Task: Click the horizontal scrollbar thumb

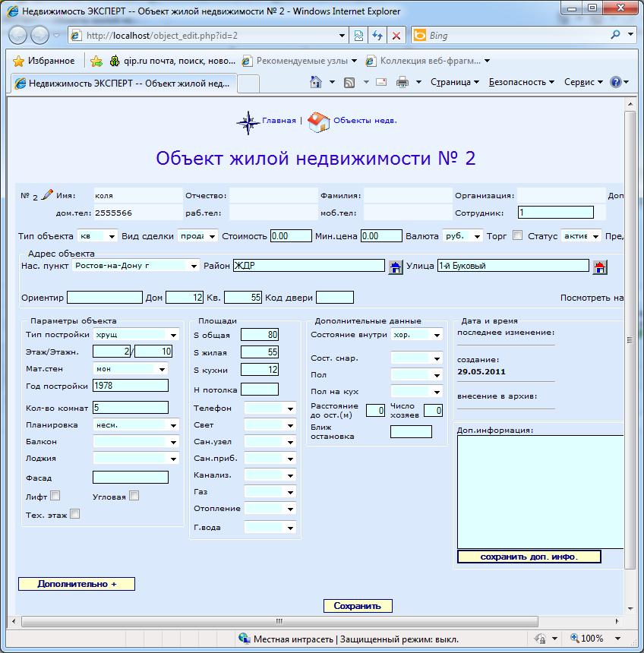Action: [279, 621]
